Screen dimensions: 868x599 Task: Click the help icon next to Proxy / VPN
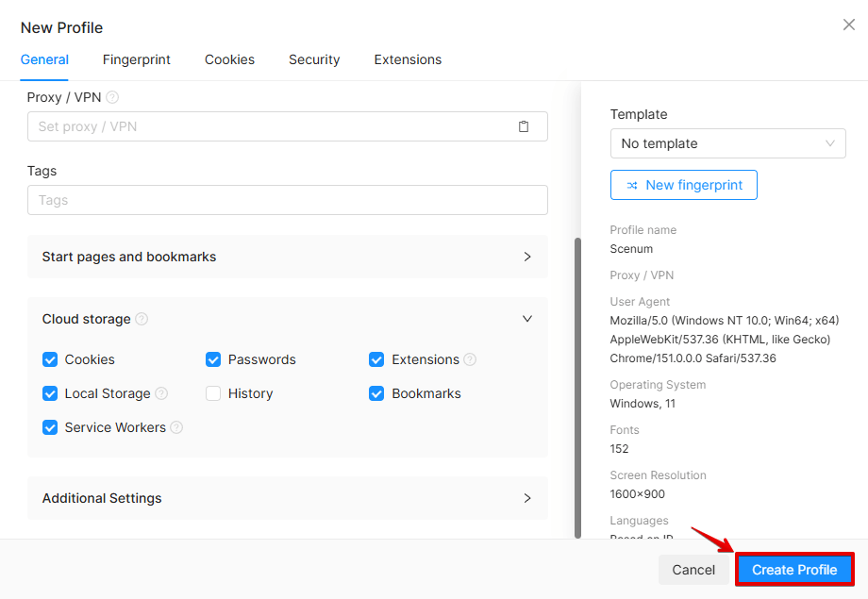pos(112,97)
